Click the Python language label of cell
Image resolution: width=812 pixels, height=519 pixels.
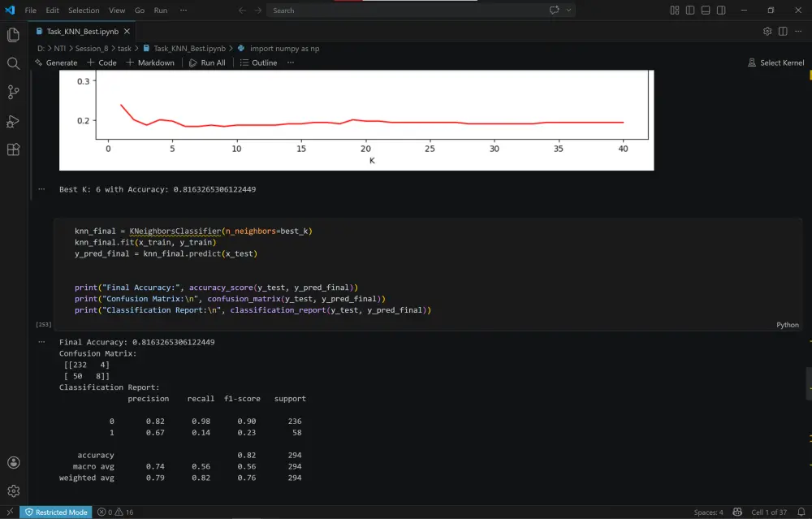tap(787, 325)
